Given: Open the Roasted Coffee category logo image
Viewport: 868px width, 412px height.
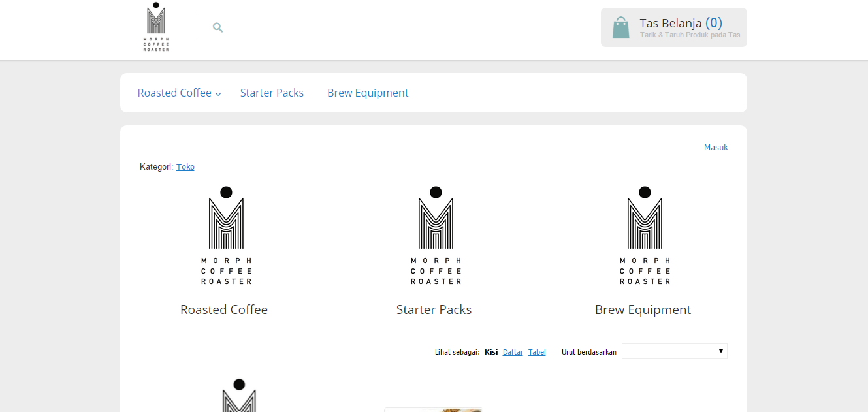Looking at the screenshot, I should [226, 236].
